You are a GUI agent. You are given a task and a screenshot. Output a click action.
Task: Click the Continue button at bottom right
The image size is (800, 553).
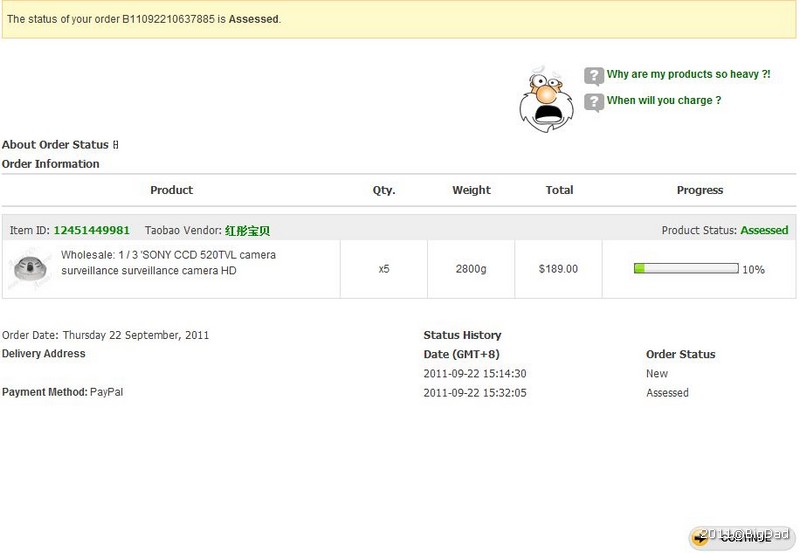(742, 537)
